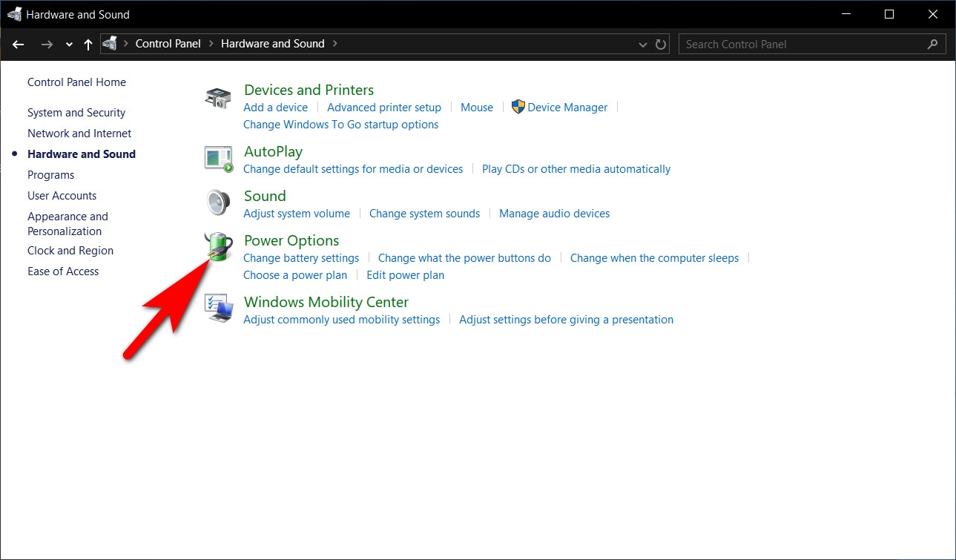Open Appearance and Personalization category
Screen dimensions: 956x560
pyautogui.click(x=67, y=223)
